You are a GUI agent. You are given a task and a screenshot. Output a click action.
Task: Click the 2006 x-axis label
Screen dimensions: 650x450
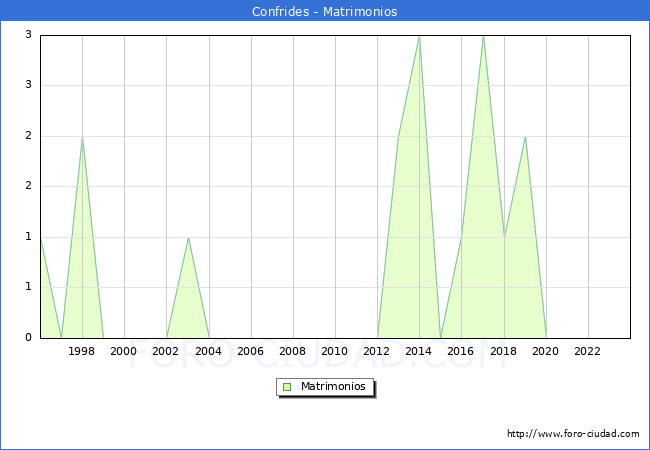(250, 351)
